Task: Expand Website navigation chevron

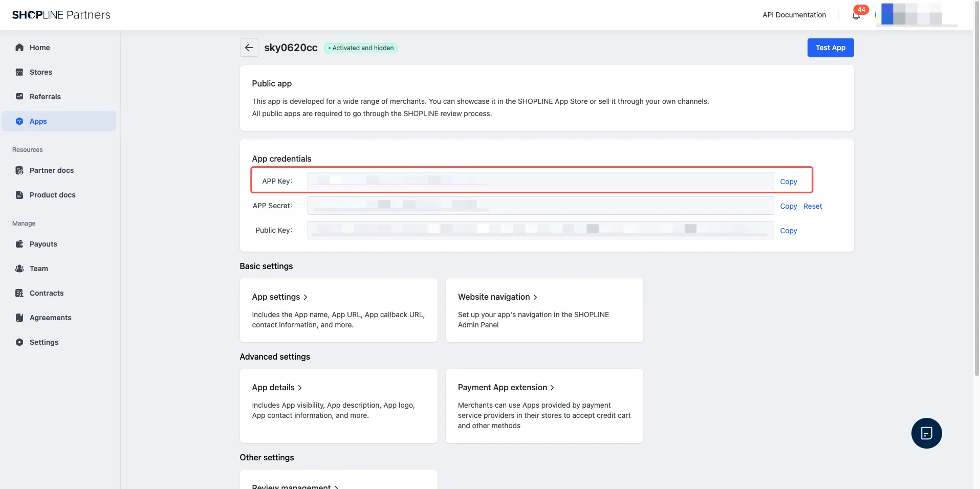Action: [x=535, y=297]
